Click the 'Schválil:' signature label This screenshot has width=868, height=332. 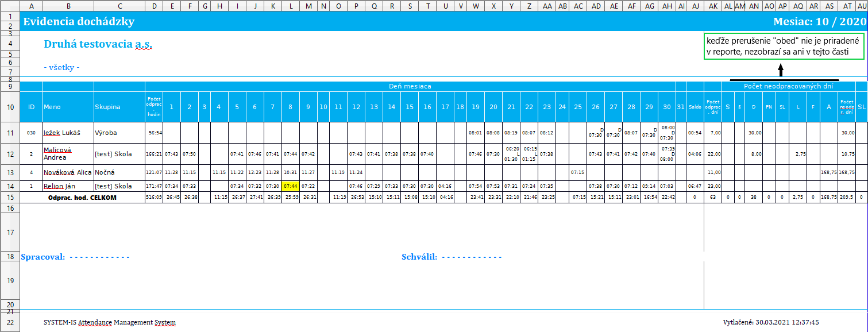[419, 257]
